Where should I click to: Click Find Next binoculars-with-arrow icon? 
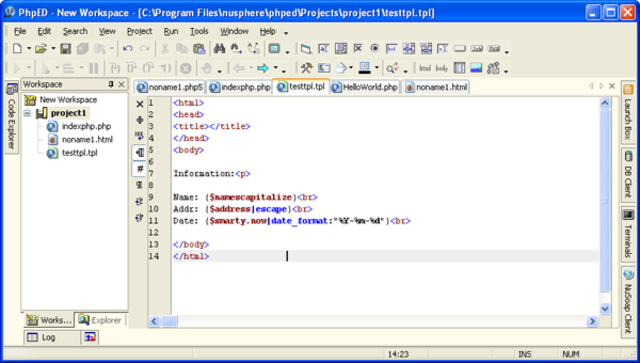(236, 49)
